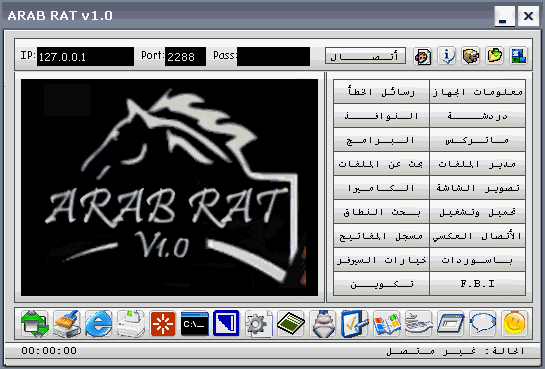Click the الحالة : غير متصل status text
The width and height of the screenshot is (545, 369).
coord(455,351)
